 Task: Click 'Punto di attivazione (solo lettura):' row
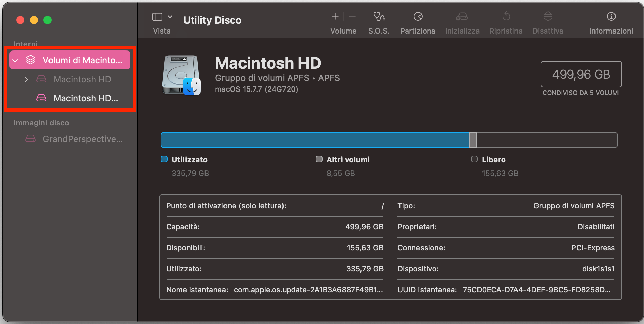[x=275, y=206]
